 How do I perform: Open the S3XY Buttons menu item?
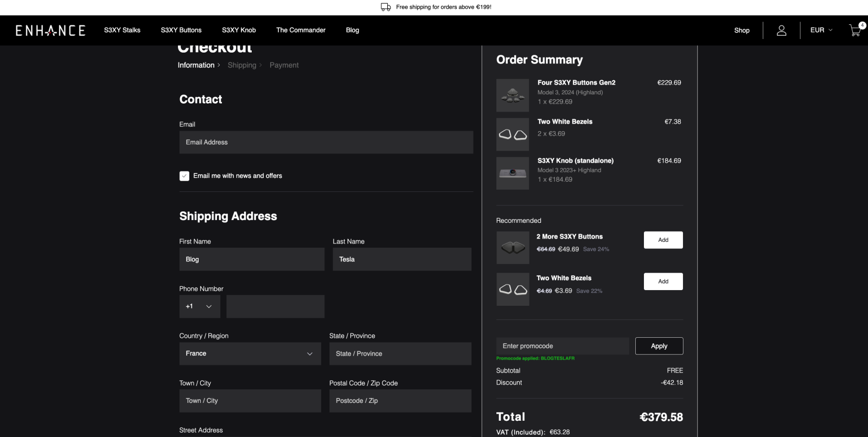click(x=181, y=30)
